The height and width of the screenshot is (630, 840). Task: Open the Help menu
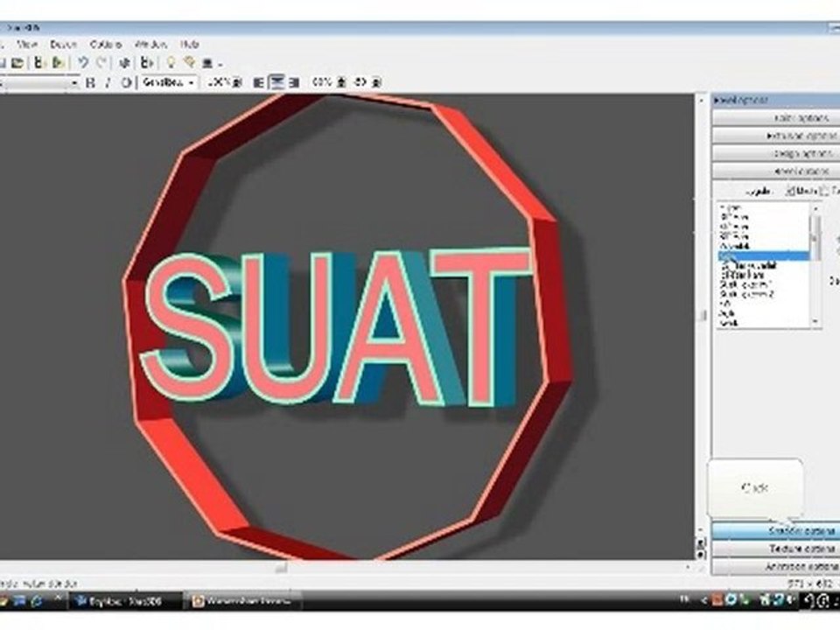(x=190, y=45)
